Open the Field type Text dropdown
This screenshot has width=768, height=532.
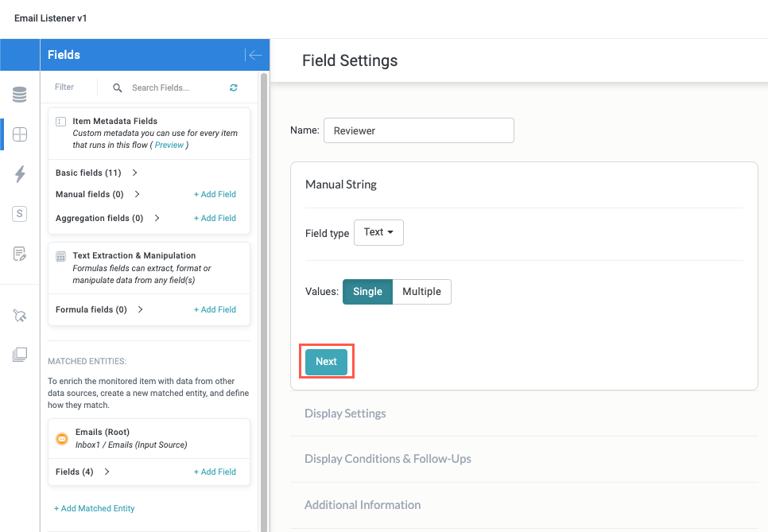coord(378,232)
